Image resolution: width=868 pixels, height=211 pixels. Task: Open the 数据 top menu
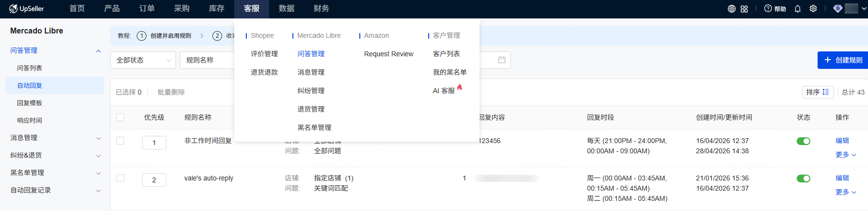(287, 9)
